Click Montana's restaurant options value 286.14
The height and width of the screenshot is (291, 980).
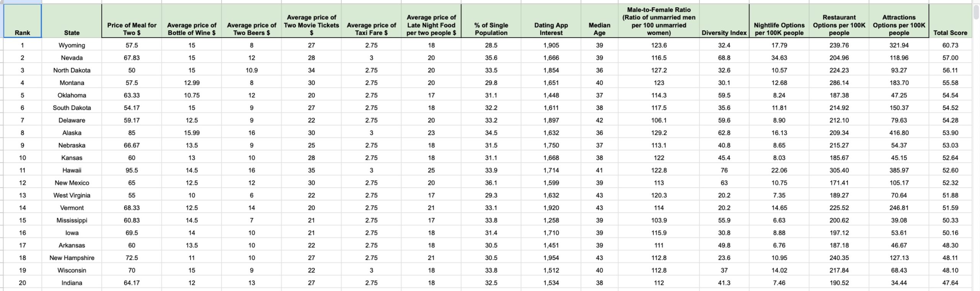click(x=839, y=83)
